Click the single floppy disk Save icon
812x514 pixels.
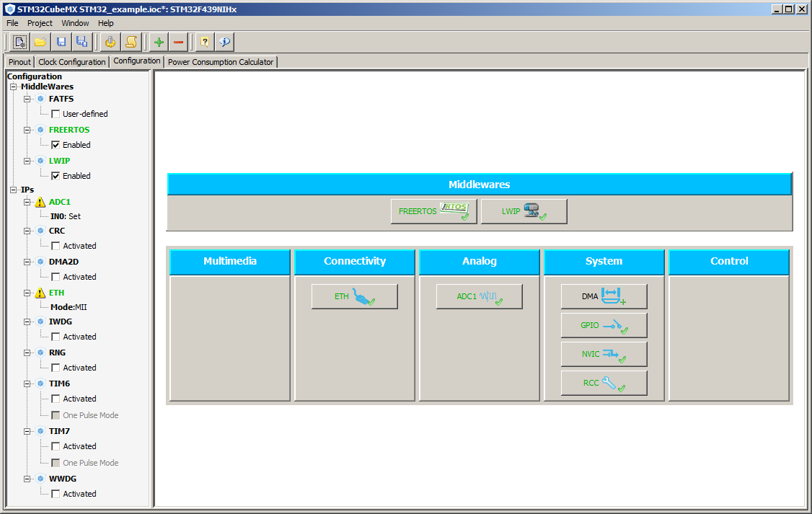pyautogui.click(x=61, y=42)
